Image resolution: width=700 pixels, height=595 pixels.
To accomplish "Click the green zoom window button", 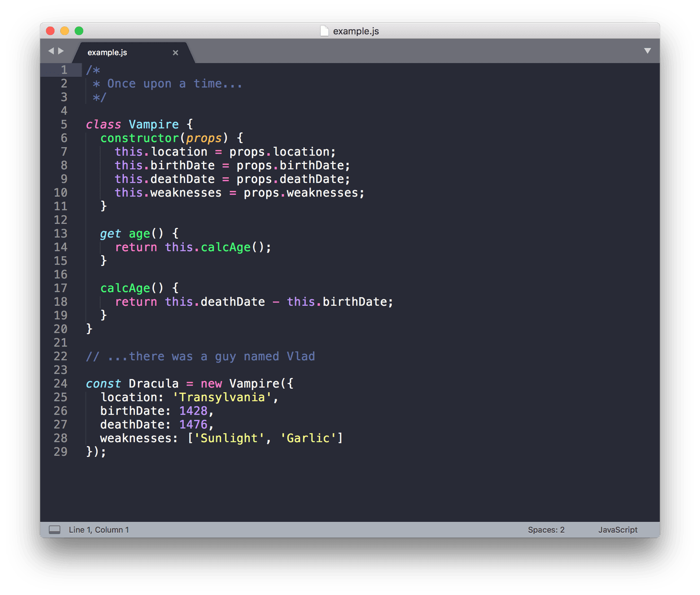I will pos(79,31).
